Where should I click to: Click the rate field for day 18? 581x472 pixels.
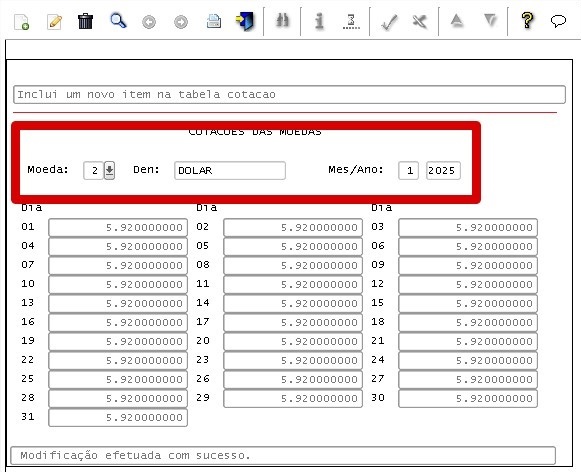(468, 322)
